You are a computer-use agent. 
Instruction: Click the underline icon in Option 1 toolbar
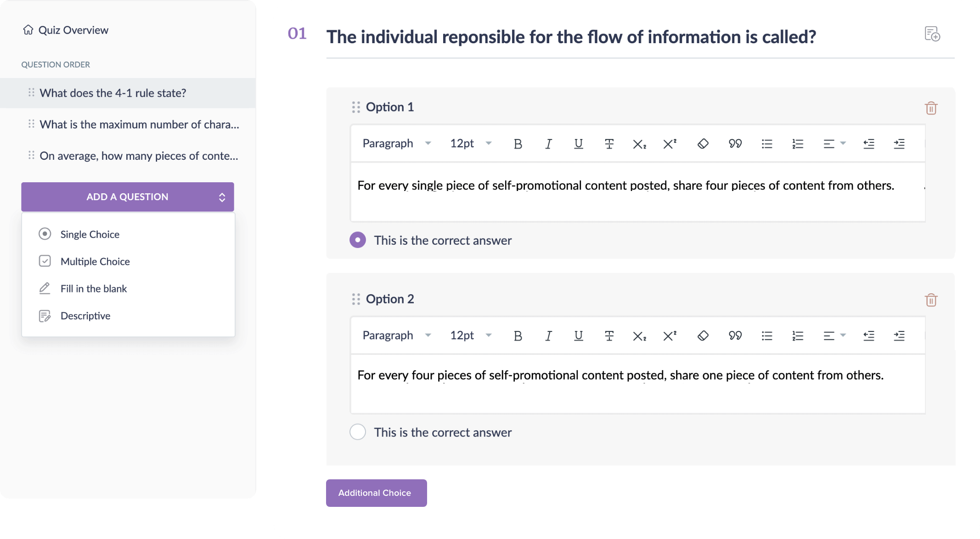[578, 143]
